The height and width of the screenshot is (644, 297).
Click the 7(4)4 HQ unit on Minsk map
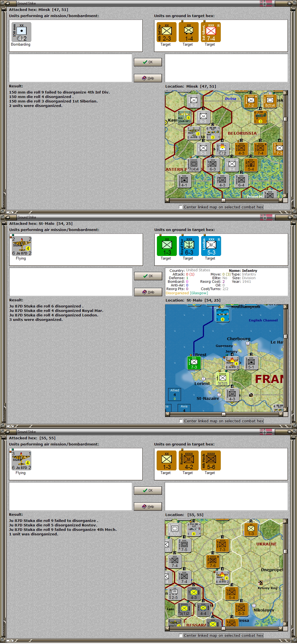194,165
